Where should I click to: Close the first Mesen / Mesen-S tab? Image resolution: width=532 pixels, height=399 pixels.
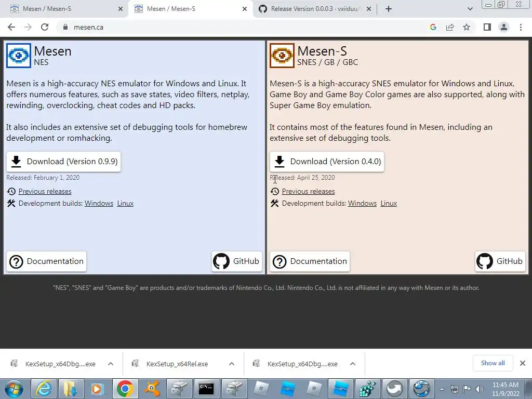(120, 9)
